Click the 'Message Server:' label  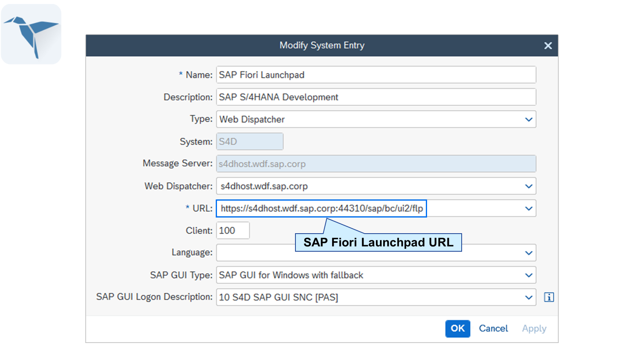(178, 163)
